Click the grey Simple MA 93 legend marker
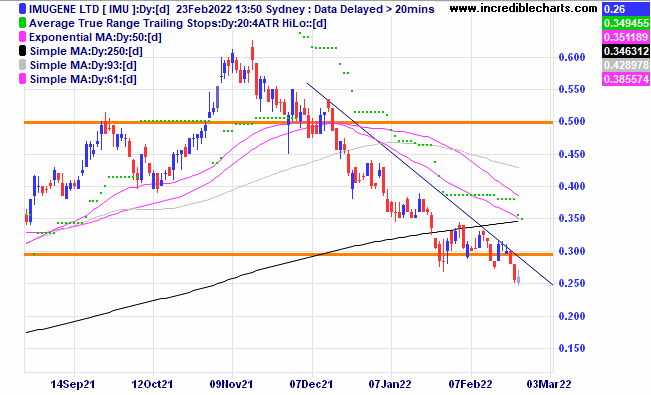Viewport: 651px width, 395px height. [22, 65]
